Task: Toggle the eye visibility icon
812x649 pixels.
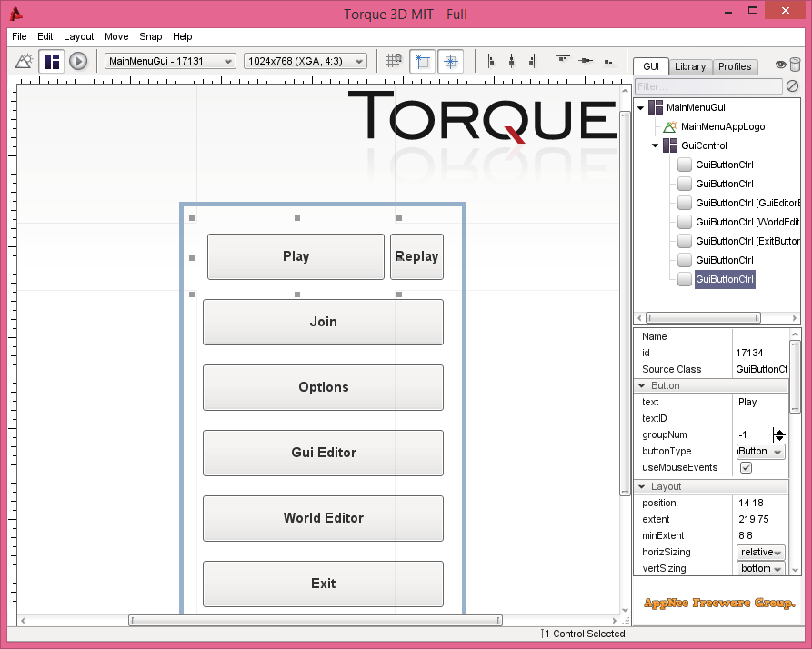Action: (x=780, y=65)
